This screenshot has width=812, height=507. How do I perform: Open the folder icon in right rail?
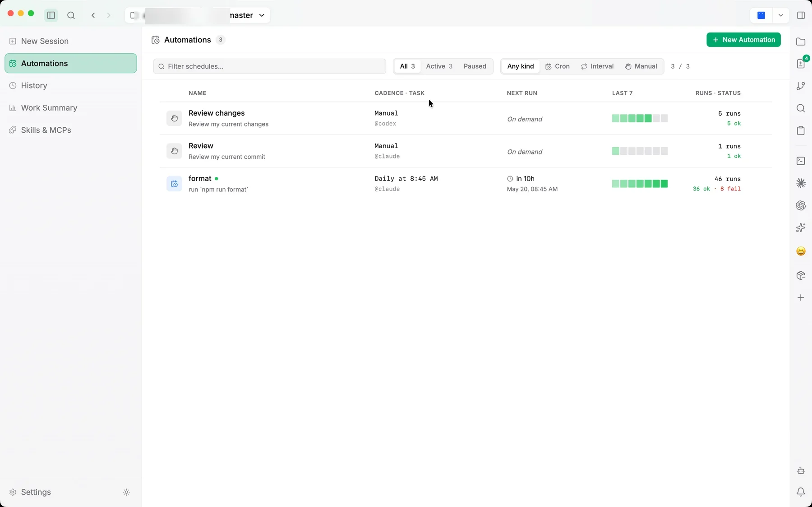(801, 42)
